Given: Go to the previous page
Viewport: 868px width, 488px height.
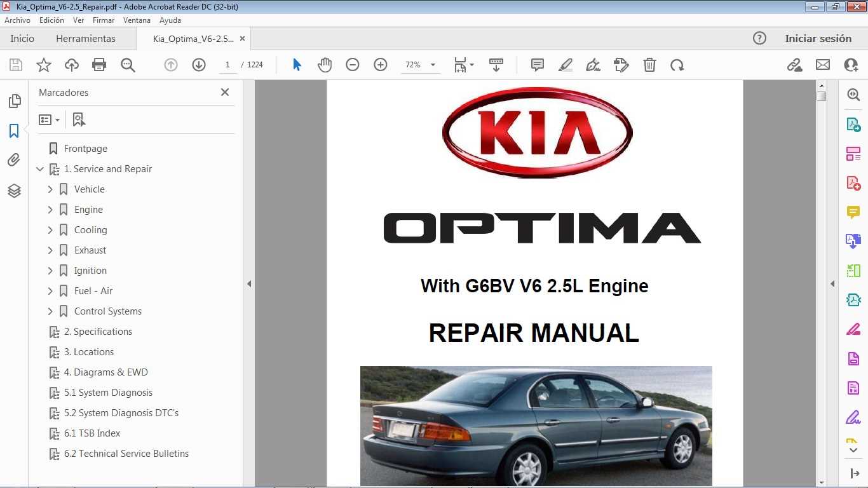Looking at the screenshot, I should pyautogui.click(x=171, y=65).
